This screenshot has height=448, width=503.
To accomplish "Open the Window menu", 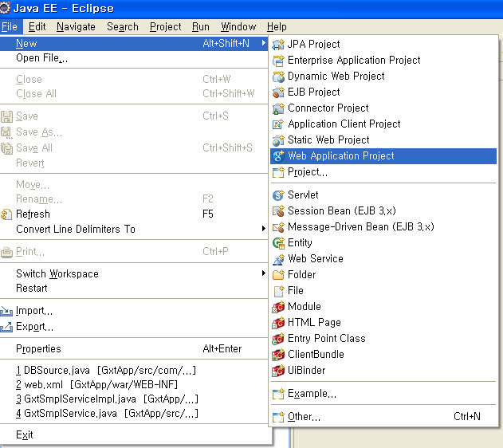I will pos(238,27).
